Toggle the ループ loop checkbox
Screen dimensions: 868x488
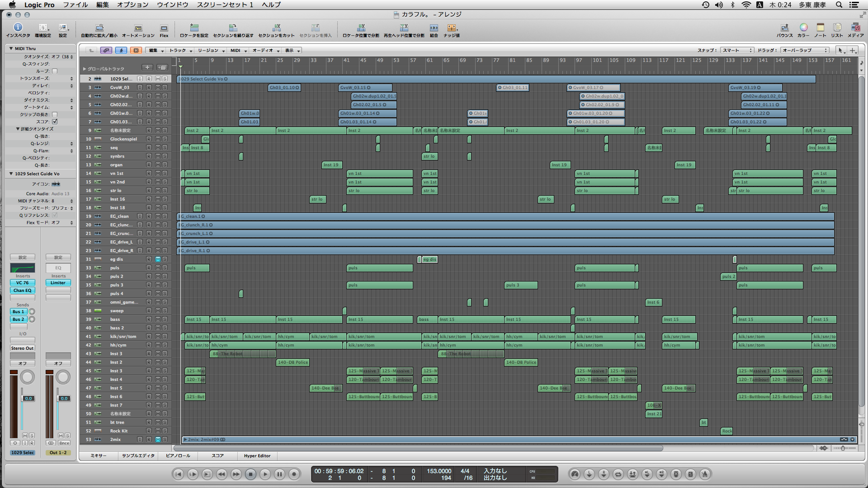pos(55,71)
